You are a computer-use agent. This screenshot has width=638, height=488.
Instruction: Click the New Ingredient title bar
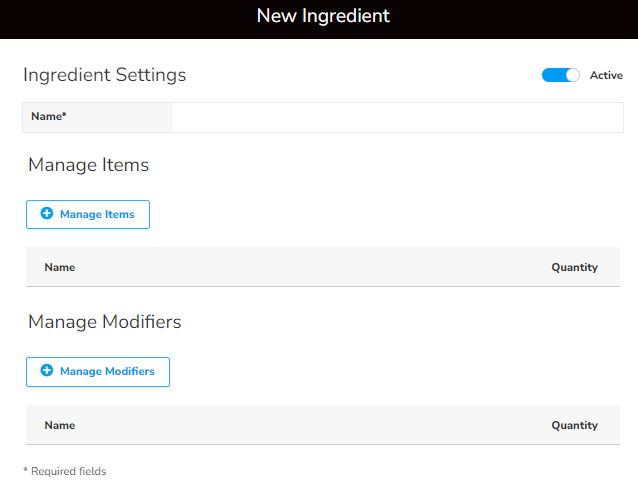[322, 16]
